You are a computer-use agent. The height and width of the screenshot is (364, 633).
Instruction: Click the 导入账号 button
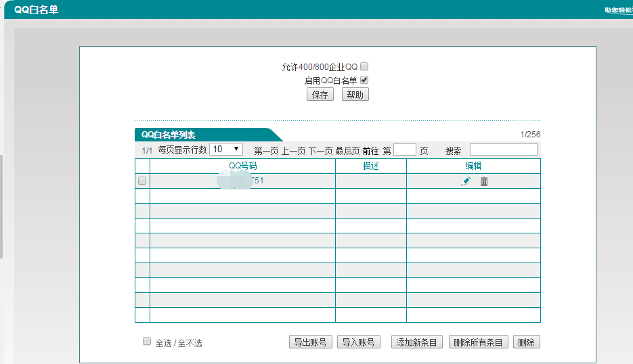click(359, 342)
